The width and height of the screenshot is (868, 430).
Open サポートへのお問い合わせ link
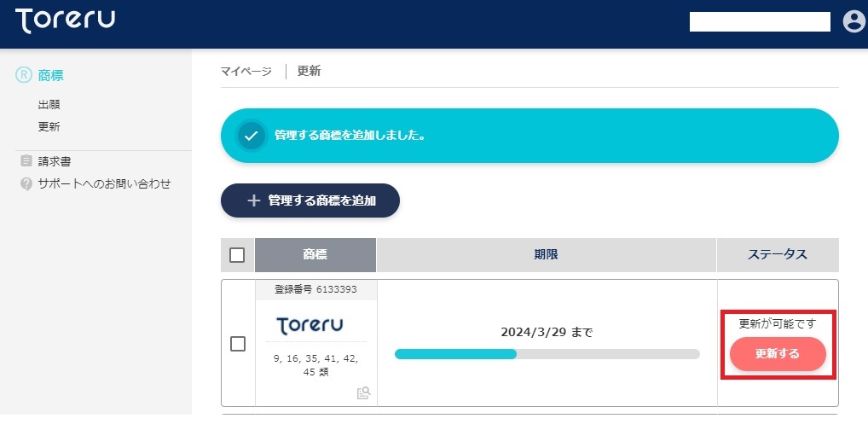[105, 184]
